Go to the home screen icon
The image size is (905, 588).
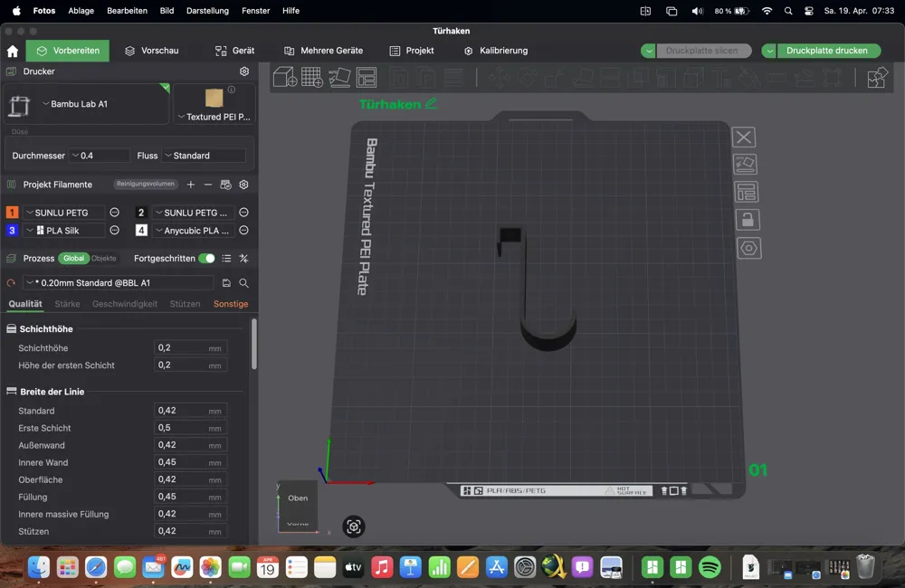(13, 51)
